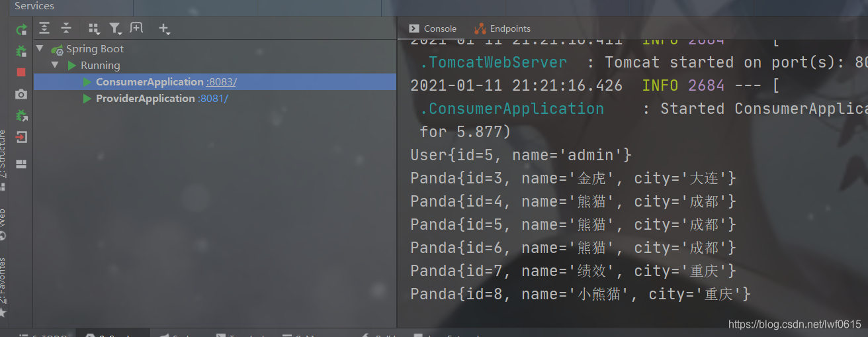Click the ProviderApplication green run icon
The width and height of the screenshot is (868, 337).
pos(87,99)
